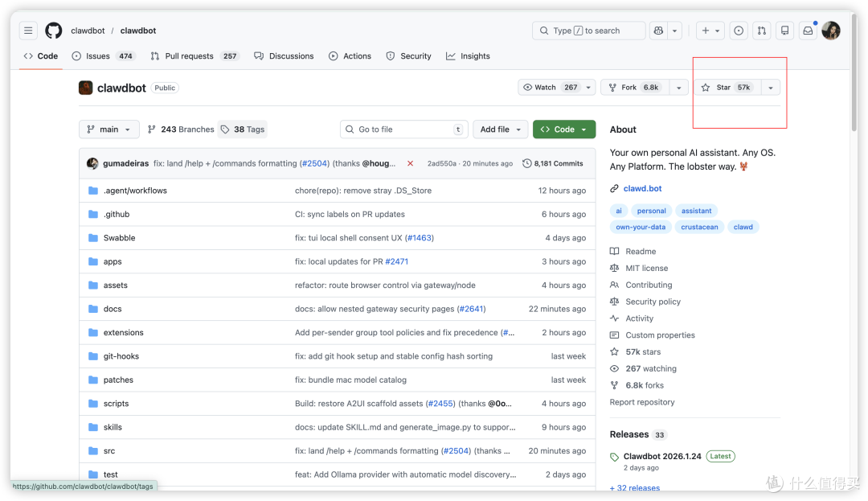868x501 pixels.
Task: Toggle Watch on the repository
Action: tap(551, 88)
